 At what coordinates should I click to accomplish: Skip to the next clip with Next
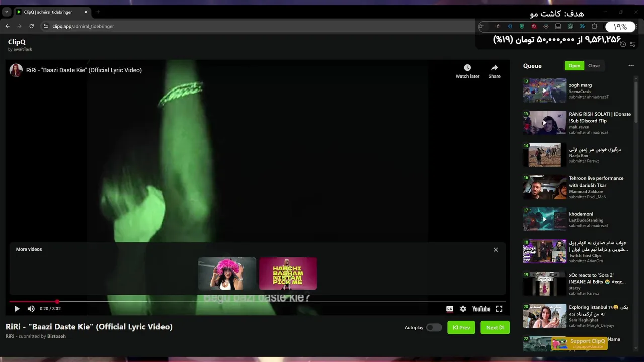coord(495,327)
